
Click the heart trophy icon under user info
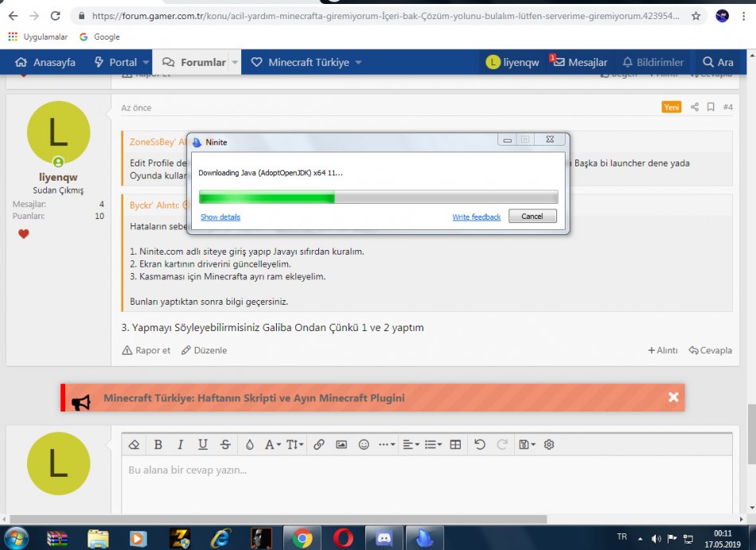tap(24, 234)
